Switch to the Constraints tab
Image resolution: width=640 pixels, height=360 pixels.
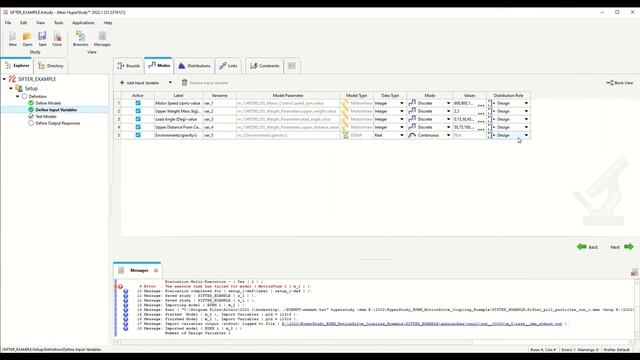(264, 66)
